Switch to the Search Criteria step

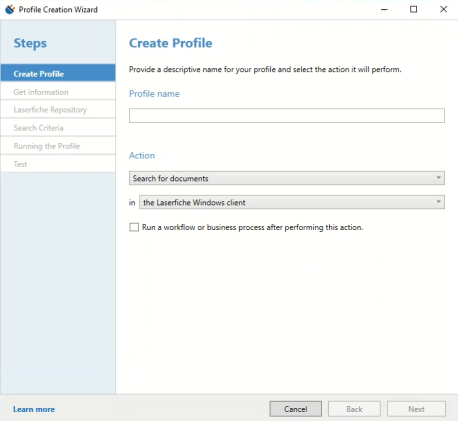58,128
